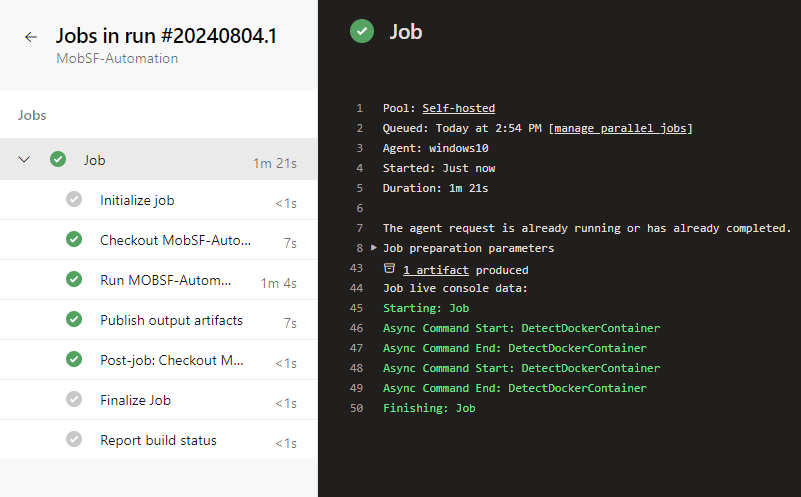This screenshot has width=801, height=497.
Task: Click green check icon for Run MOBSF-Autom step
Action: pos(74,279)
